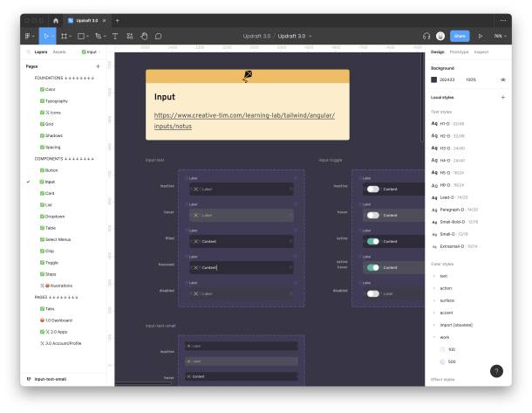This screenshot has height=413, width=532.
Task: Select the work 500 color swatch
Action: pos(442,361)
